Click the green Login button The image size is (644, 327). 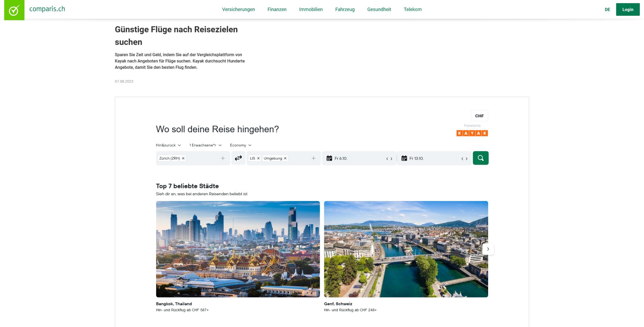click(628, 9)
